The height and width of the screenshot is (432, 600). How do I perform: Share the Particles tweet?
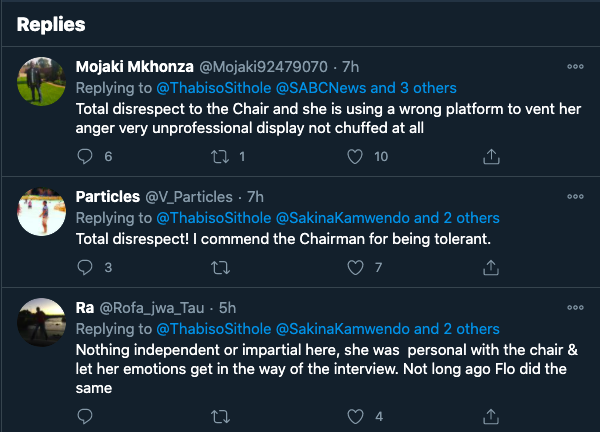491,268
